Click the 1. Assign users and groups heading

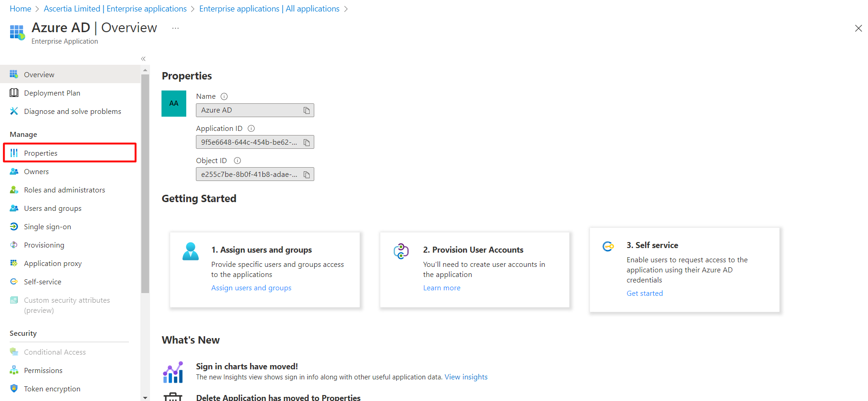coord(262,250)
